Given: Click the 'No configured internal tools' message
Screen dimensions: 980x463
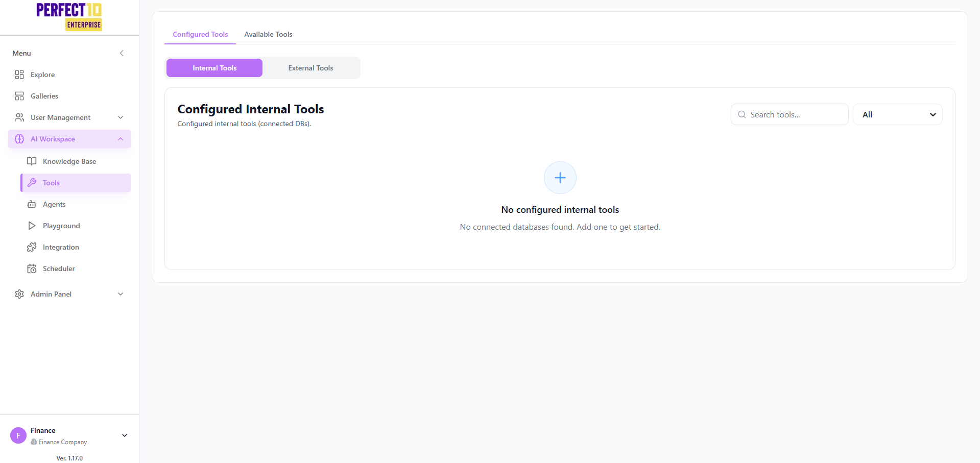Looking at the screenshot, I should [560, 210].
